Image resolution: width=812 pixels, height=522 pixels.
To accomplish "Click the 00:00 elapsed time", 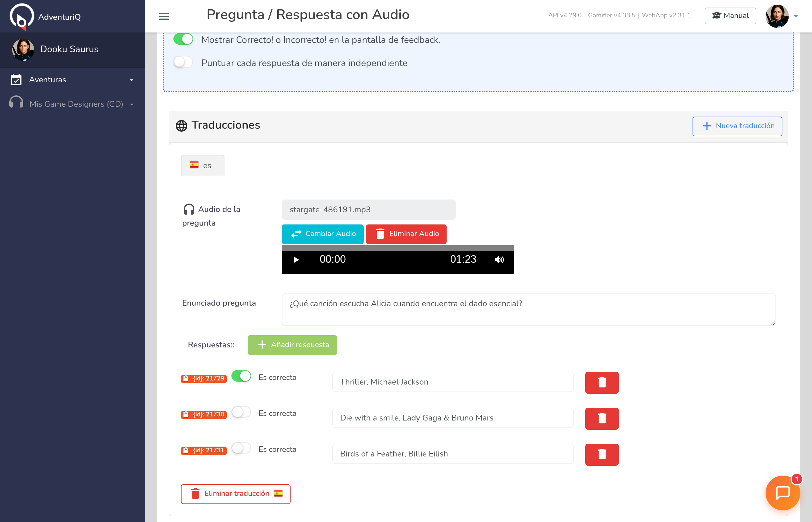I will [x=332, y=259].
